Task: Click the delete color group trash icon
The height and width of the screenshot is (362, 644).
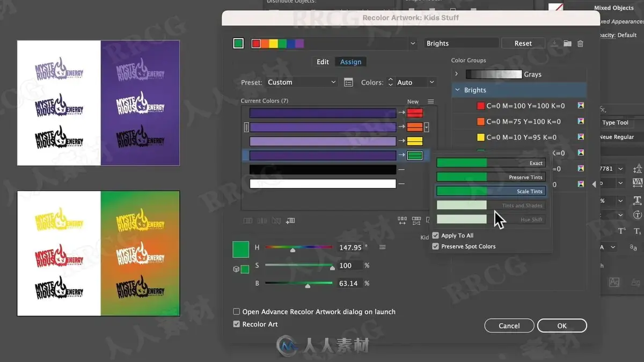Action: 580,43
